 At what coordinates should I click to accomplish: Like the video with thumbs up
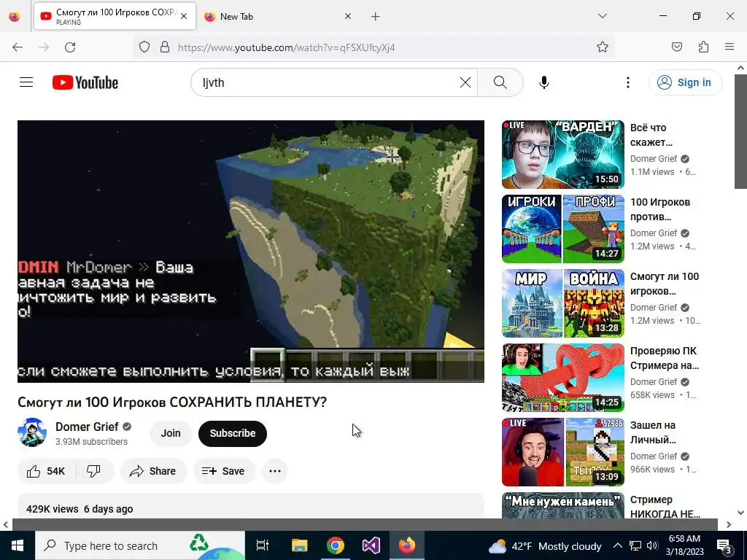tap(46, 471)
